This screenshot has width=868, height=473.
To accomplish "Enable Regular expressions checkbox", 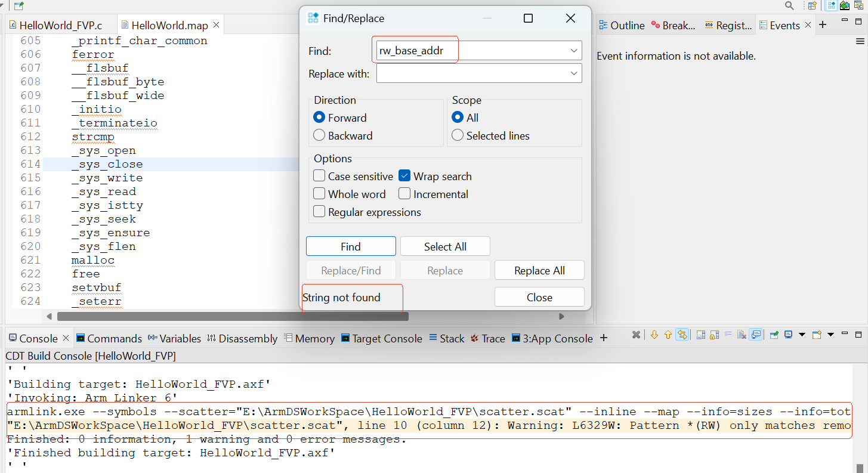I will (x=319, y=212).
